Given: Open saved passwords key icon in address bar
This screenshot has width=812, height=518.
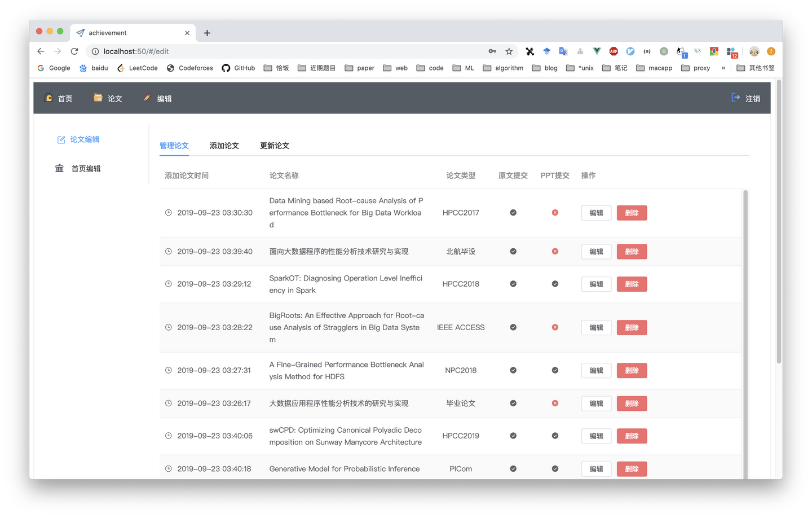Looking at the screenshot, I should [x=492, y=51].
